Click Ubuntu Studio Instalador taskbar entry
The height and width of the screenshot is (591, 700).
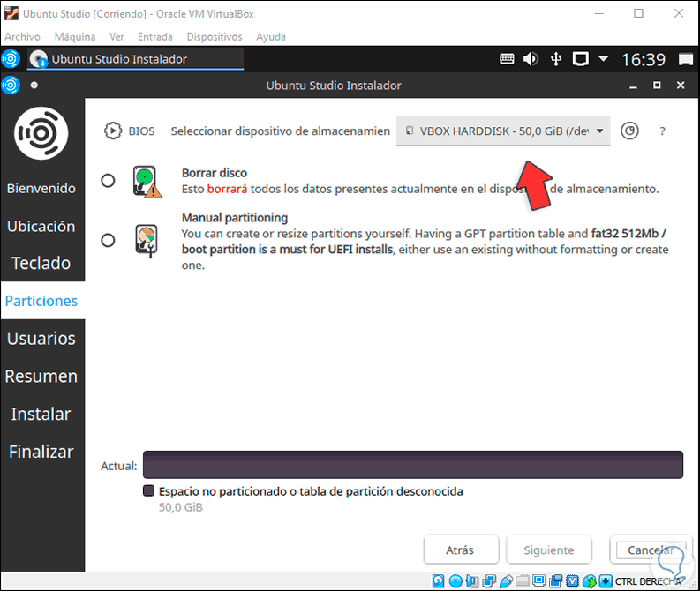136,59
